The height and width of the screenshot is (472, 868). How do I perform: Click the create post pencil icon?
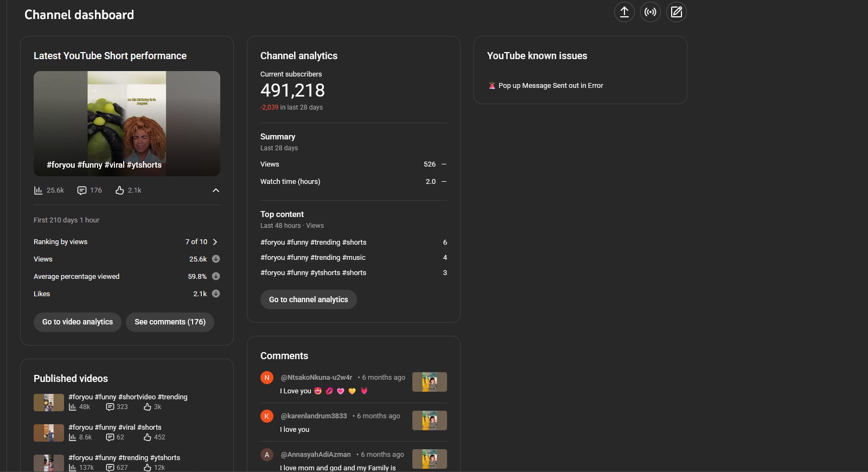pyautogui.click(x=676, y=12)
